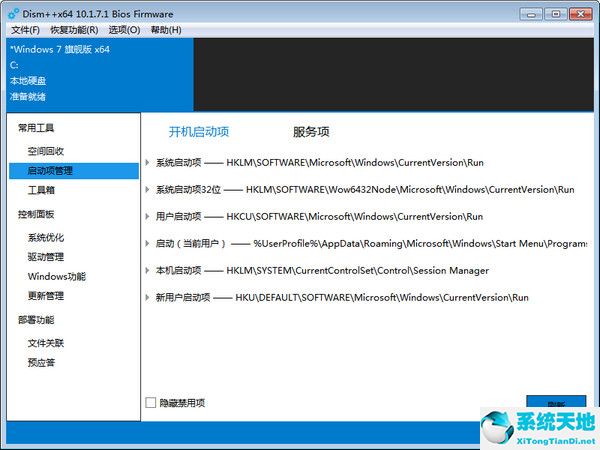Toggle the 隐藏禁用项 checkbox
Screen dimensions: 600x450
click(151, 403)
